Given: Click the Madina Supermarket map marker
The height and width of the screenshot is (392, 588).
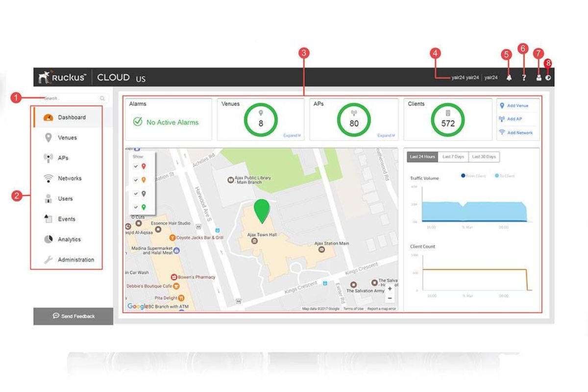Looking at the screenshot, I should [177, 250].
